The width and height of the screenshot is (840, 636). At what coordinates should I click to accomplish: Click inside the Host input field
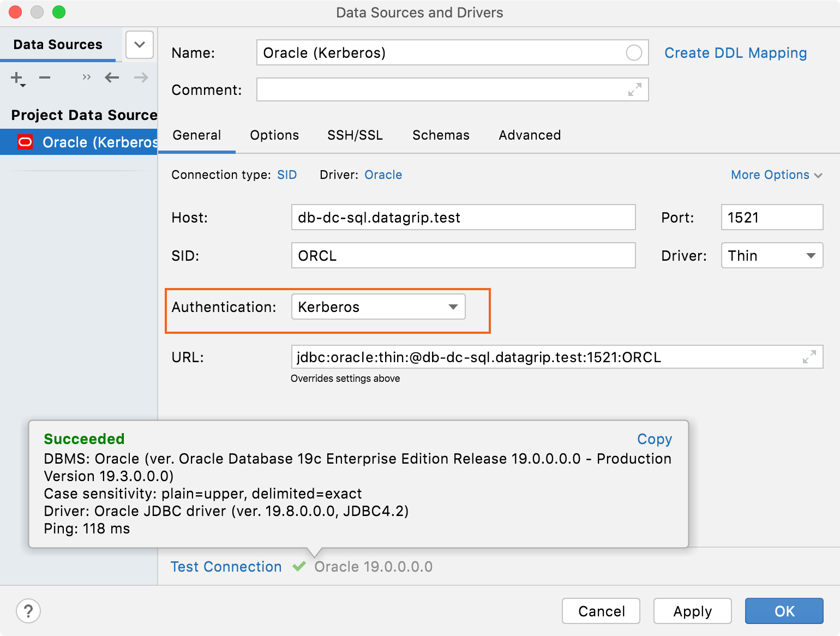point(463,217)
